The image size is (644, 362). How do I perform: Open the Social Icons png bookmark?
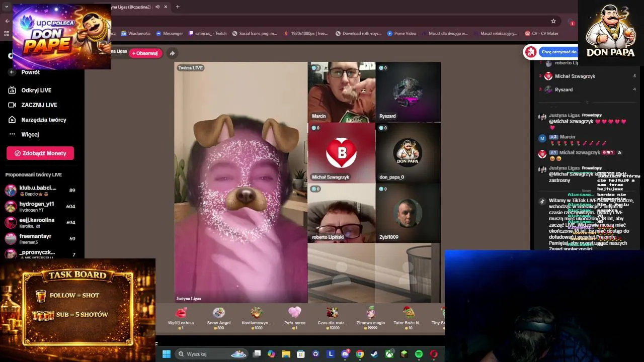click(254, 34)
